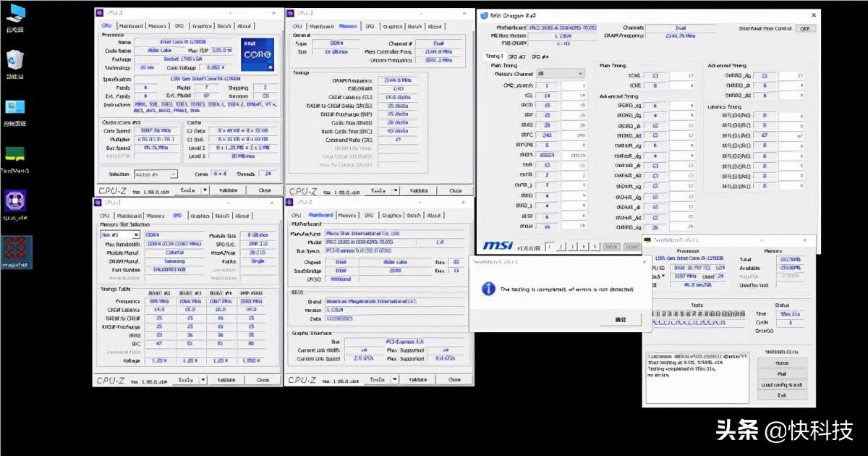Select profile 3 button beside the MSI logo
Image resolution: width=868 pixels, height=456 pixels.
point(572,246)
